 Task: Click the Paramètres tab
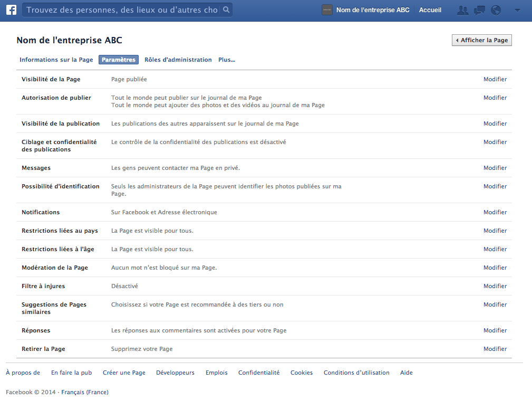point(119,60)
